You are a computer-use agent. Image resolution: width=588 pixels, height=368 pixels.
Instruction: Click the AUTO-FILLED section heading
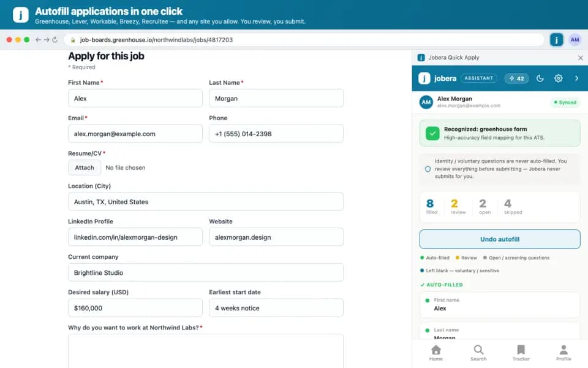coord(442,285)
